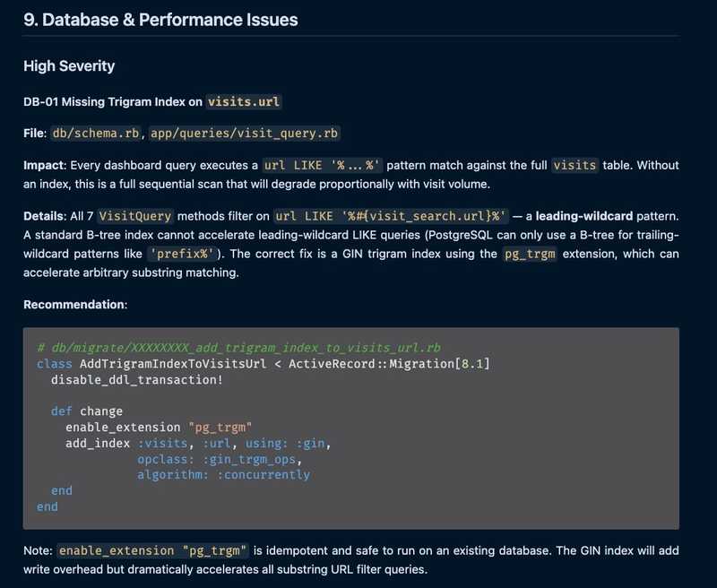The height and width of the screenshot is (588, 717).
Task: Click the 'algorithm: :concurrently' code line
Action: click(223, 474)
